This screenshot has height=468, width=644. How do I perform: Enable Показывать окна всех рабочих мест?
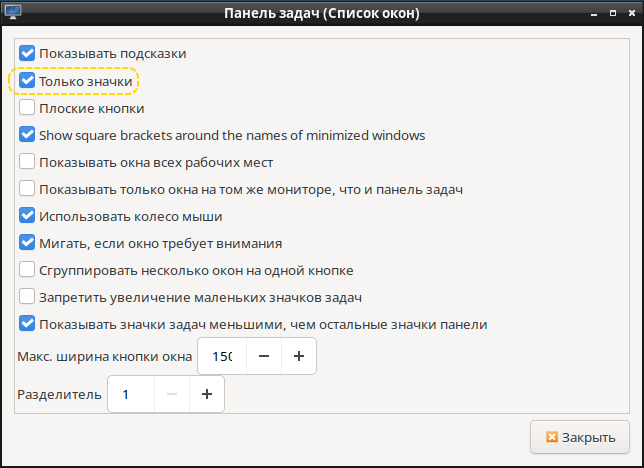tap(27, 162)
